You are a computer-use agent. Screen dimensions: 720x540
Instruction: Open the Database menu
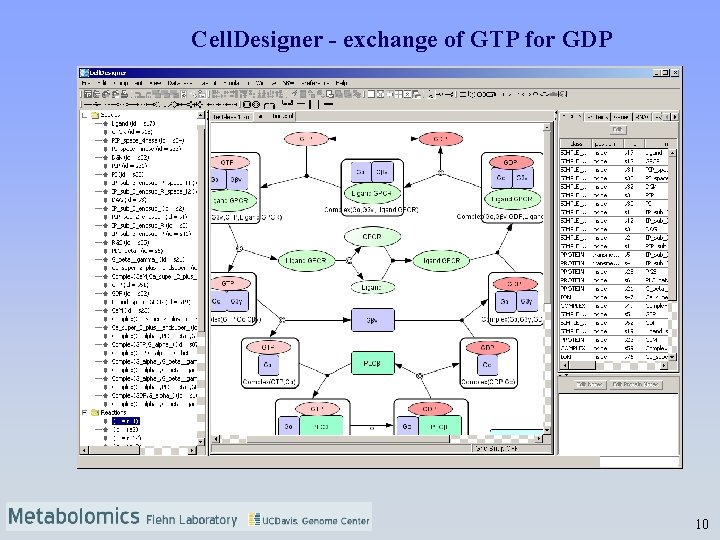180,83
